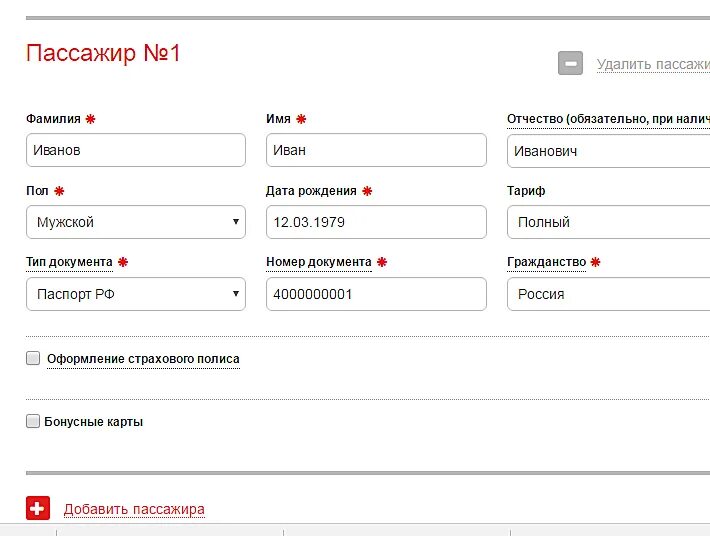Click the Оформление страхового полиса label text

point(143,359)
